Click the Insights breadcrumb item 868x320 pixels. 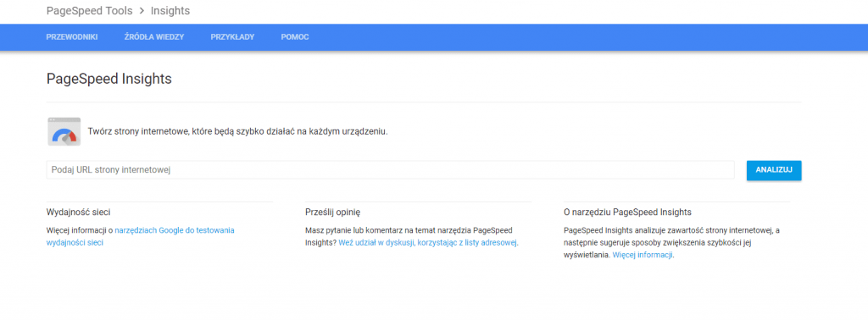click(x=170, y=11)
